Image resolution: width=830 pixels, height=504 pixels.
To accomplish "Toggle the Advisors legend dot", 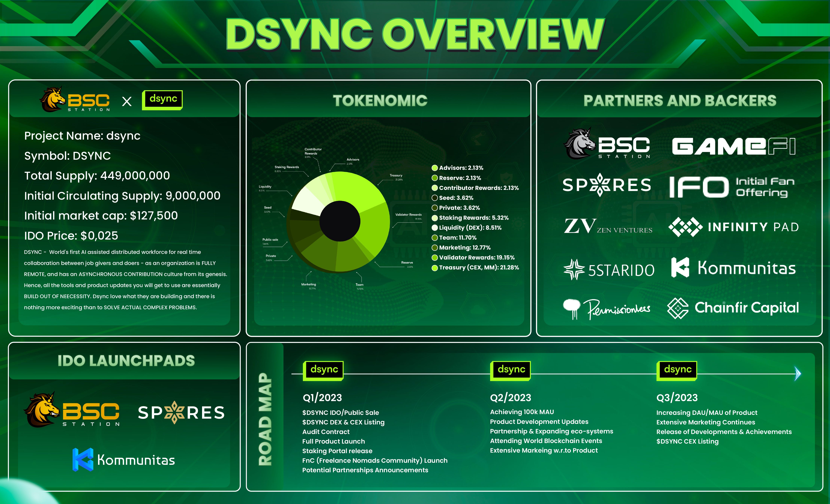I will pos(435,168).
